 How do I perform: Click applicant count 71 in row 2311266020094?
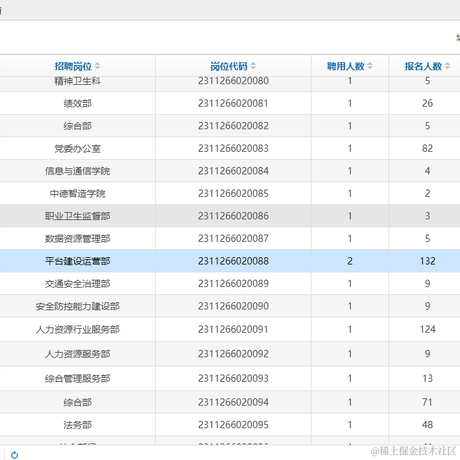click(427, 402)
